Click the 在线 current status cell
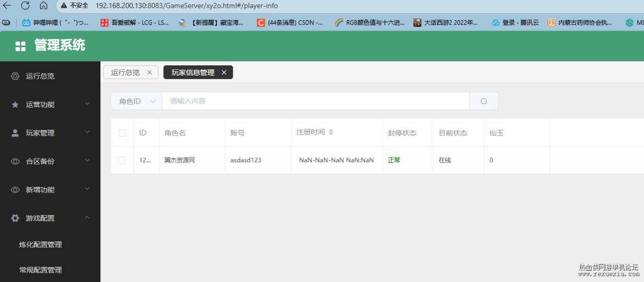The image size is (644, 282). click(x=445, y=160)
